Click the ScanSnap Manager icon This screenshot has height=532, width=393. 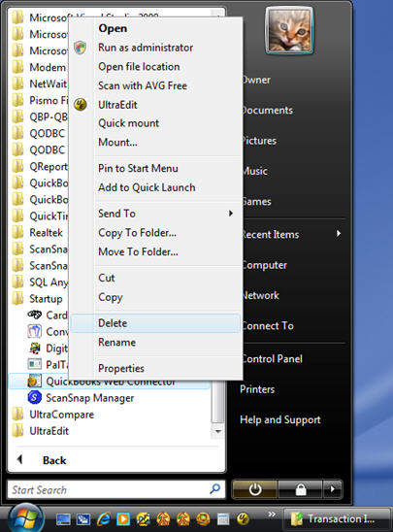point(34,397)
